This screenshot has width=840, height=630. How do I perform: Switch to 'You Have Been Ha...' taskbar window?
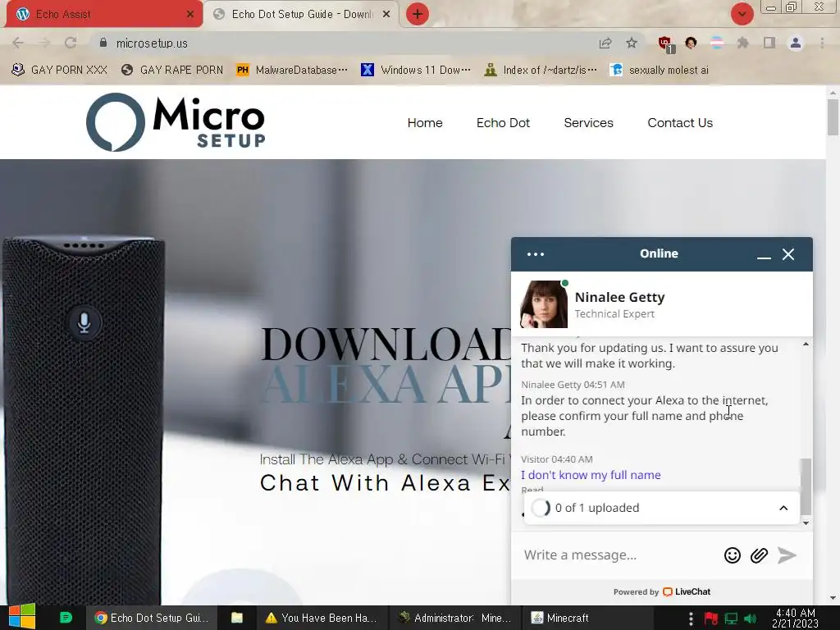pos(322,618)
